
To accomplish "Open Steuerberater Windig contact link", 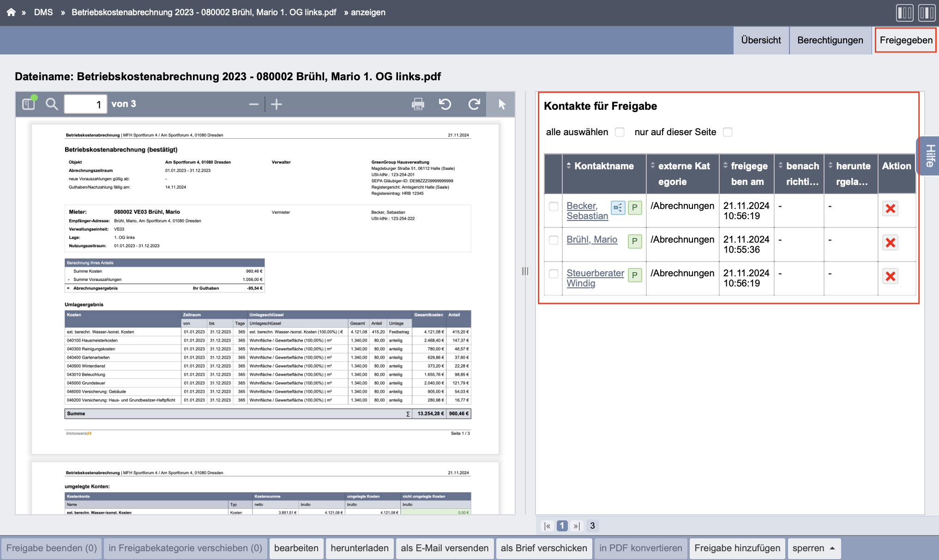I will 595,278.
